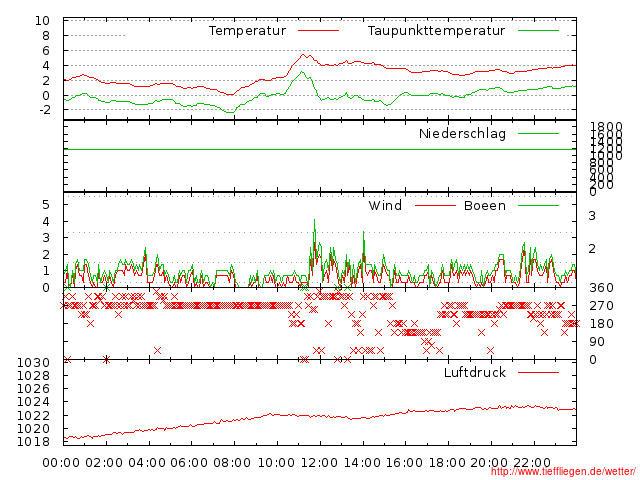Image resolution: width=640 pixels, height=480 pixels.
Task: Click the 90 wind direction axis value
Action: 597,342
